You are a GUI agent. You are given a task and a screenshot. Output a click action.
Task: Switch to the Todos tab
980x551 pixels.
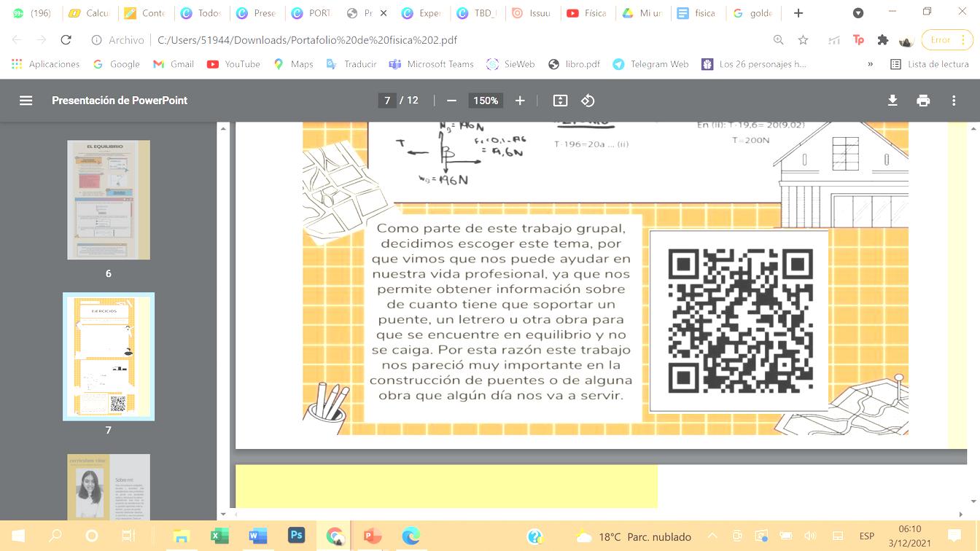click(201, 13)
